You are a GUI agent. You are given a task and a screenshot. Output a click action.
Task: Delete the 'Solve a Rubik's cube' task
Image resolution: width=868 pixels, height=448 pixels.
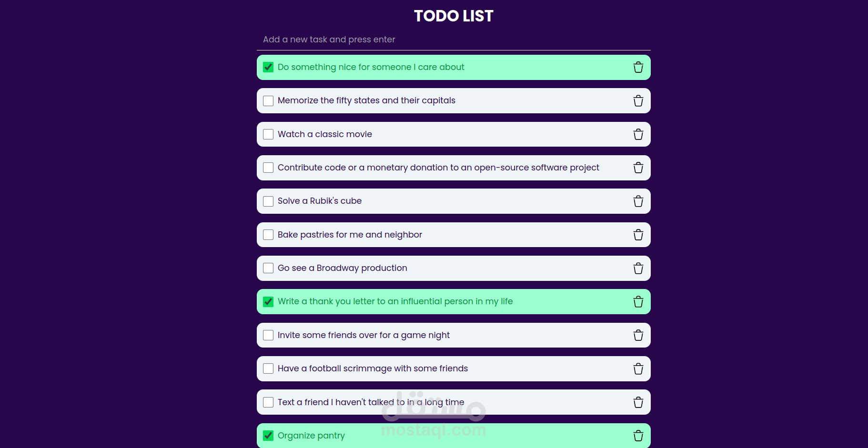click(x=638, y=201)
